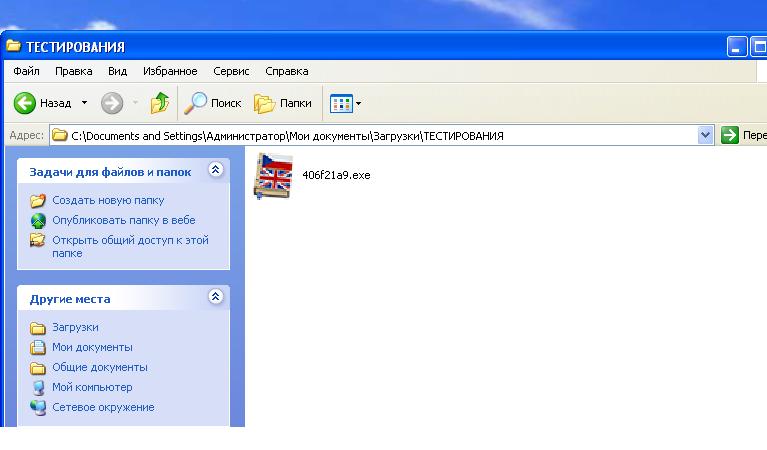Open 'Мой компьютер' from other places
The width and height of the screenshot is (767, 450).
coord(92,387)
